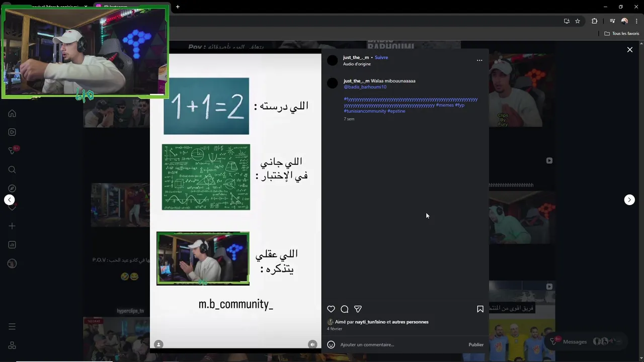This screenshot has height=362, width=644.
Task: Open the #epstine hashtag
Action: pos(396,111)
